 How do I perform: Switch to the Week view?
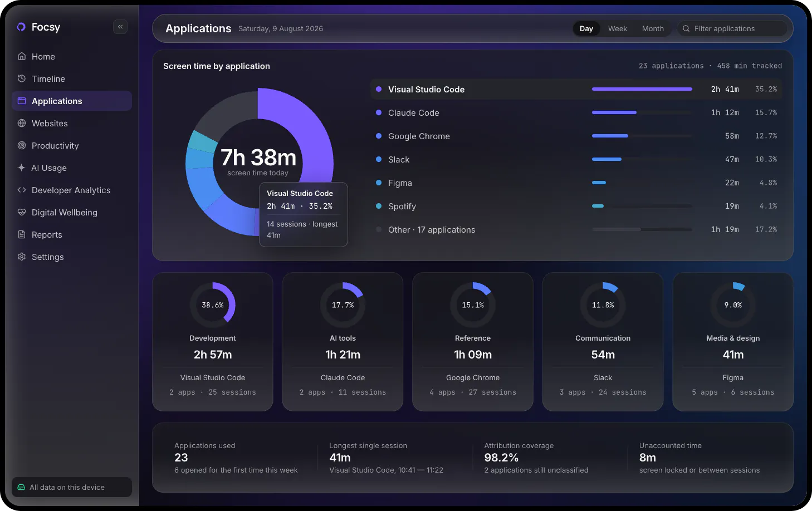(x=618, y=28)
